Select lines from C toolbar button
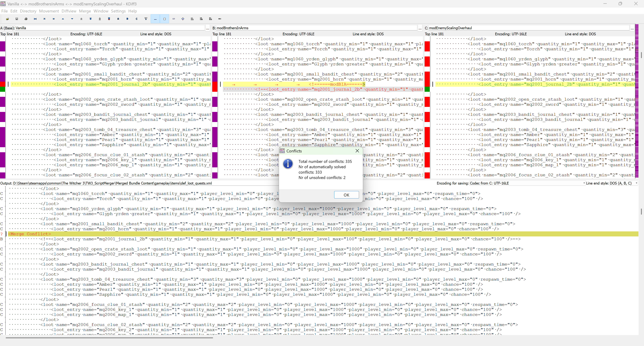The width and height of the screenshot is (644, 346). [x=137, y=19]
